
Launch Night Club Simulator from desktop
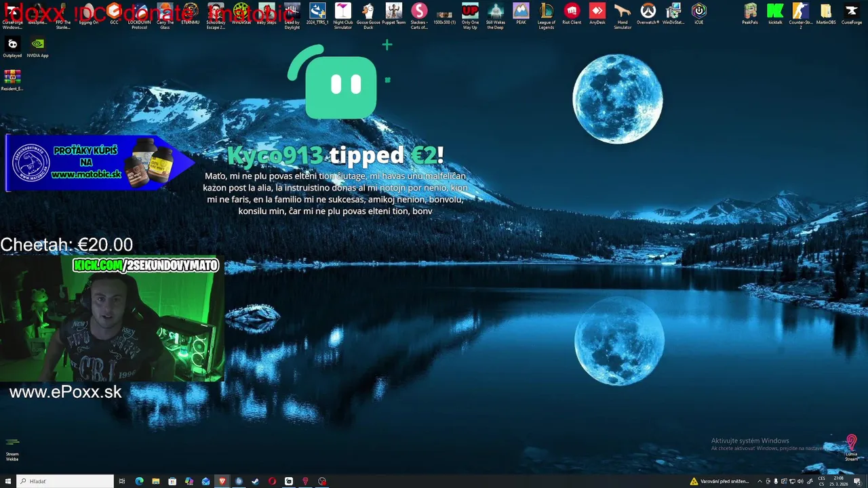pos(343,16)
